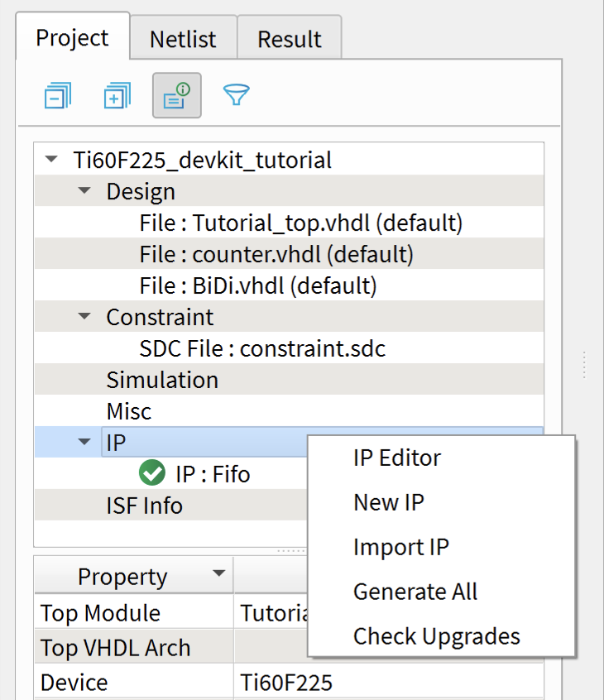Toggle the show file info toolbar button
604x700 pixels.
(x=176, y=96)
